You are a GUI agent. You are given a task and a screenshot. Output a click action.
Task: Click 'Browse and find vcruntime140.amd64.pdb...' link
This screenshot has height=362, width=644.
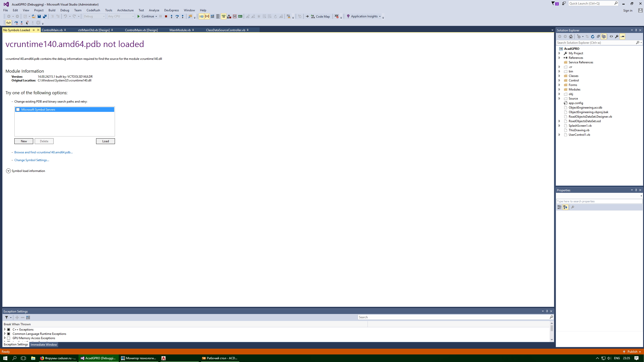[44, 152]
